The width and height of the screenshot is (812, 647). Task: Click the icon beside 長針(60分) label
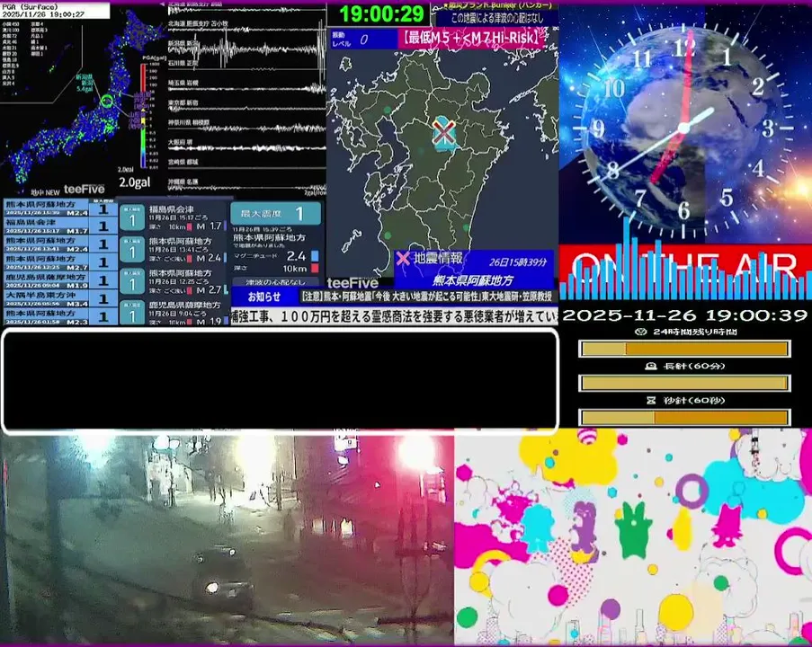[x=651, y=366]
